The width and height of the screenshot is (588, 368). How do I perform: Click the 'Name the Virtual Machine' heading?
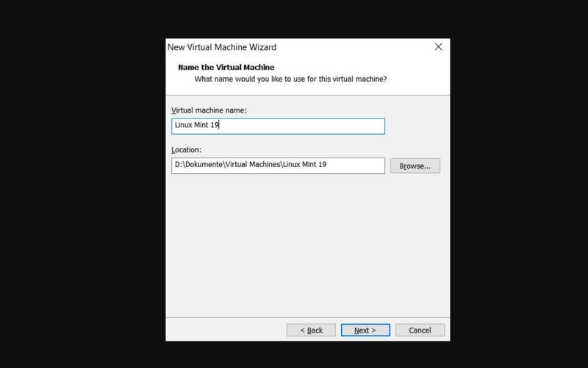[226, 67]
